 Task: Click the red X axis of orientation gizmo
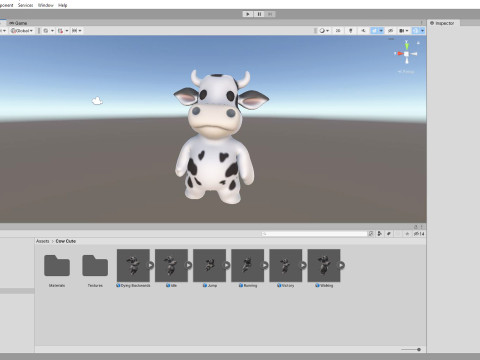399,53
